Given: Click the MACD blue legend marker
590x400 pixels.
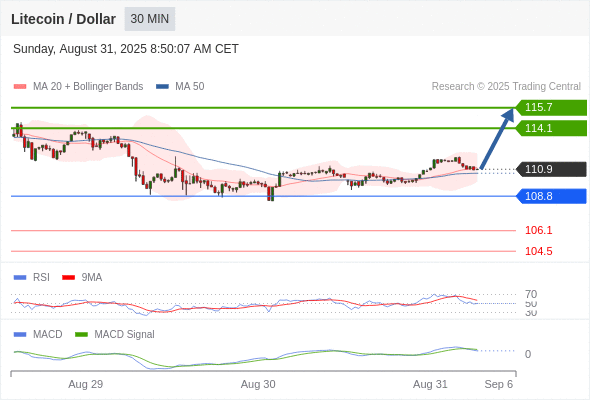Looking at the screenshot, I should (x=20, y=335).
